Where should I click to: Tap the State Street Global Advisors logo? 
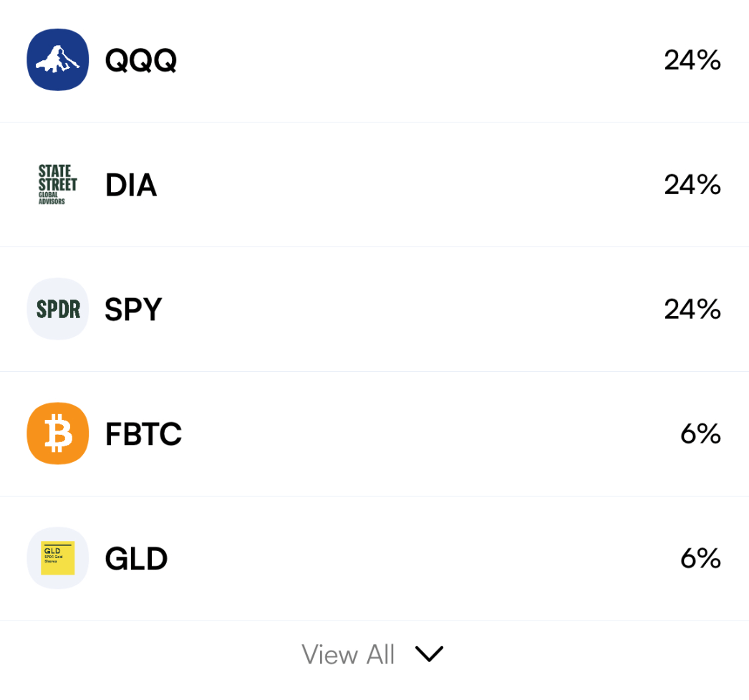pos(58,185)
